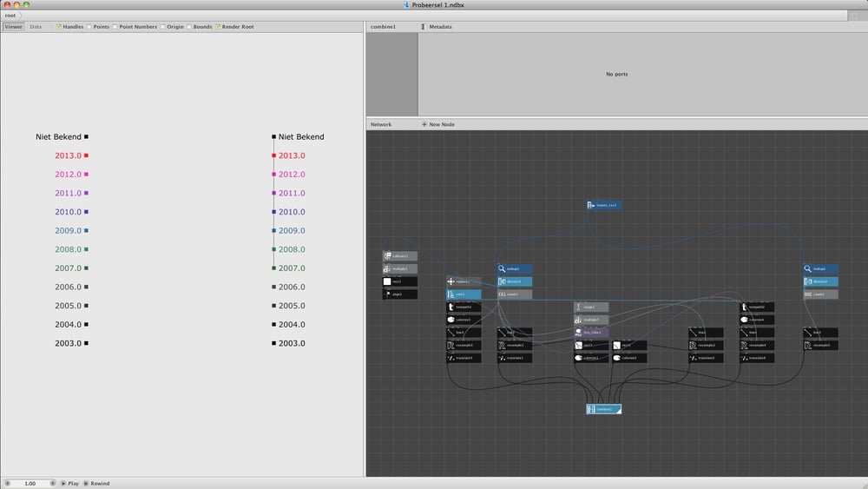Select the import_csv1 node

pyautogui.click(x=604, y=205)
